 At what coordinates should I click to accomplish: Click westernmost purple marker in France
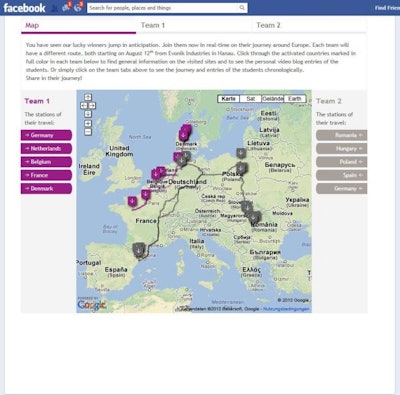tap(132, 201)
